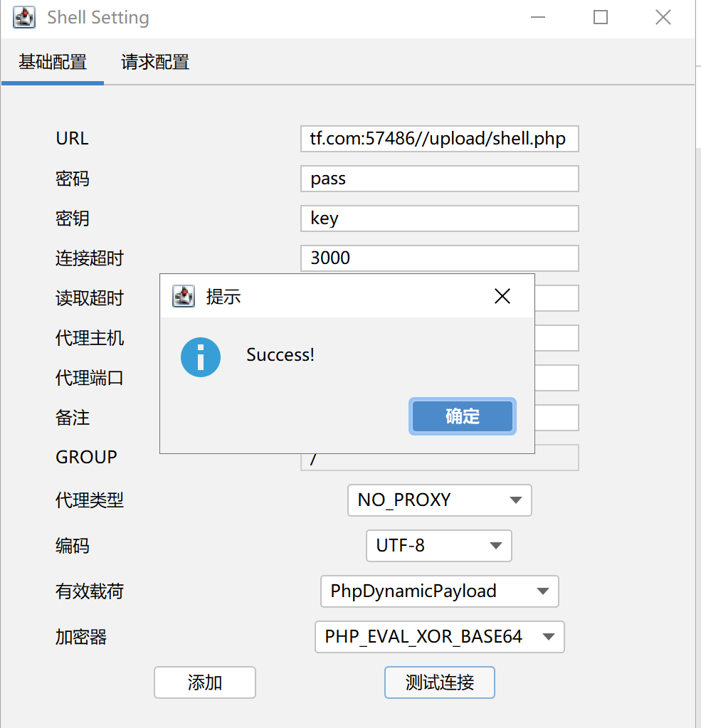Focus the 密码 field containing pass
The width and height of the screenshot is (701, 728).
[x=440, y=179]
